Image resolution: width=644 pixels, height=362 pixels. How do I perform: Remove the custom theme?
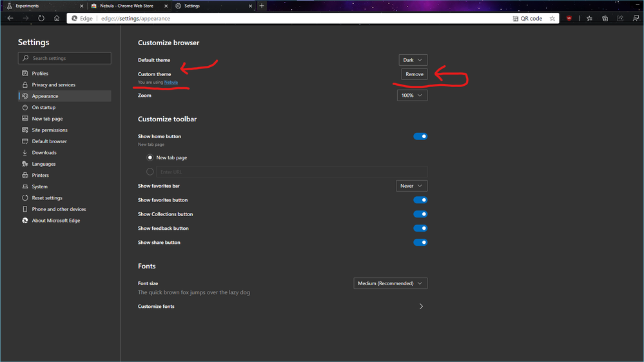point(415,74)
